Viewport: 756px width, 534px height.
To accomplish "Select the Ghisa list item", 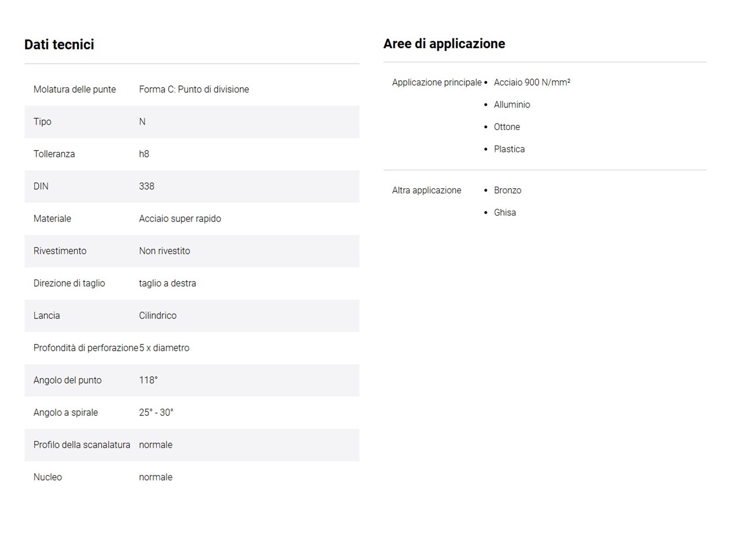I will 505,212.
